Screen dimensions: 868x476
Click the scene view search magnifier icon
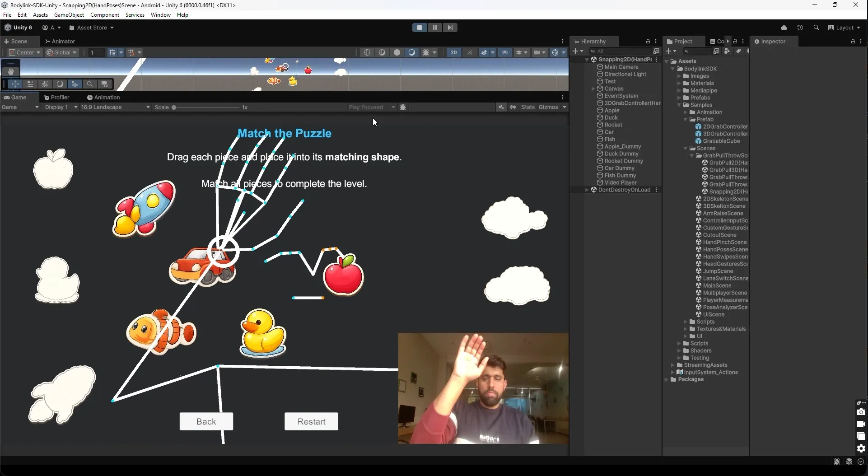tap(90, 84)
